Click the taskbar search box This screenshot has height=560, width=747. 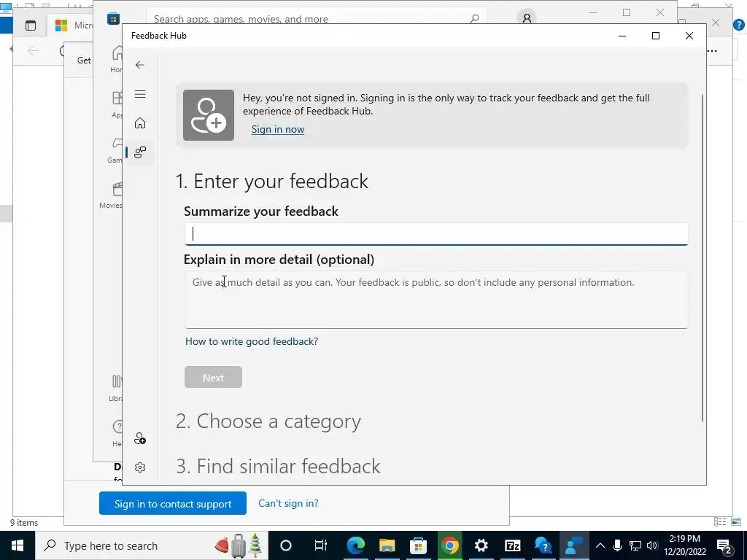pos(152,545)
